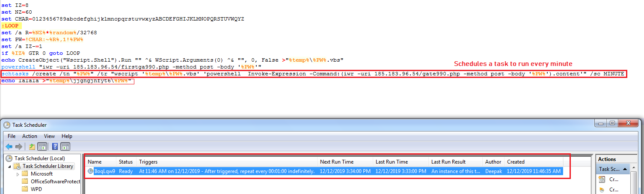Click the blue Back arrow toolbar icon

[9, 146]
